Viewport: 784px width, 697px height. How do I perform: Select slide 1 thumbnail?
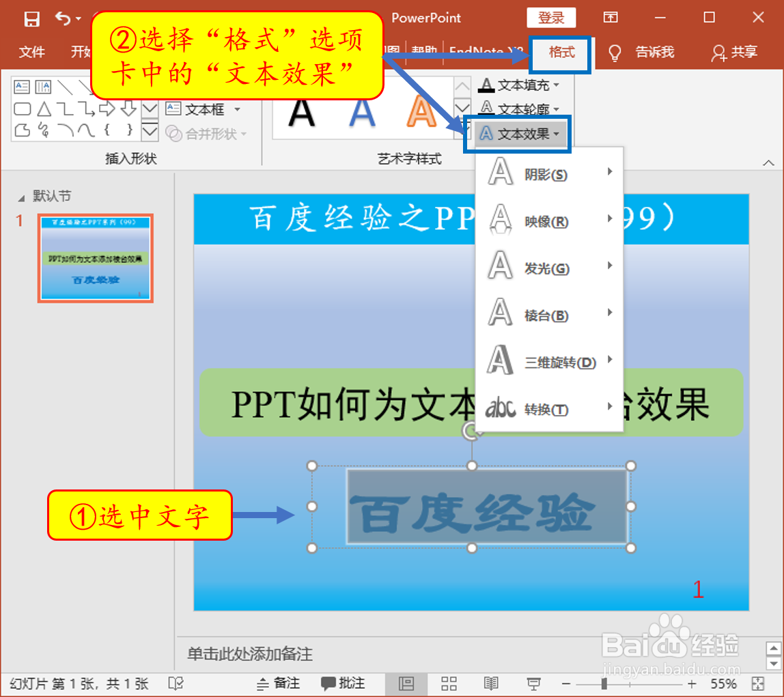coord(95,258)
